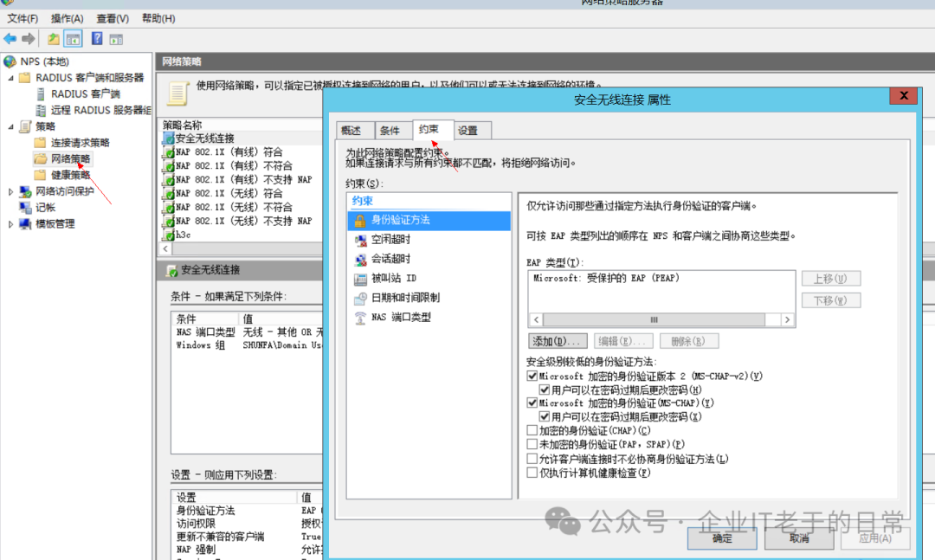Click the show/hide action pane icon
The image size is (935, 560).
116,39
